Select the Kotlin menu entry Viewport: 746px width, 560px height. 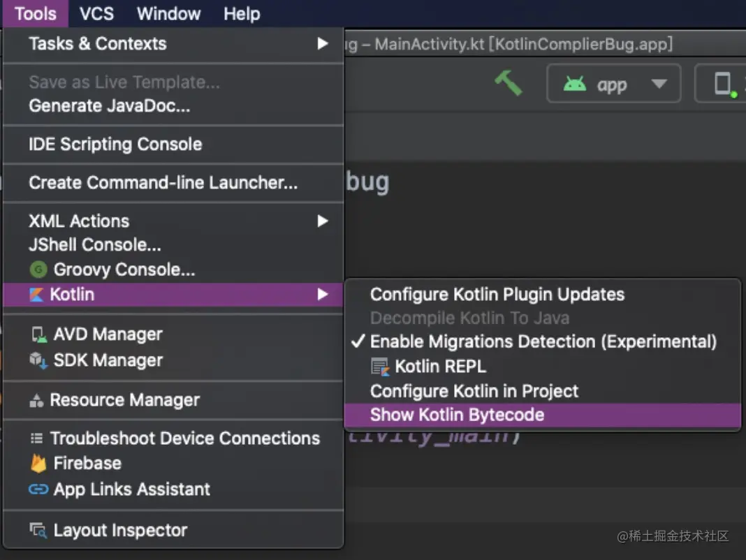[173, 295]
